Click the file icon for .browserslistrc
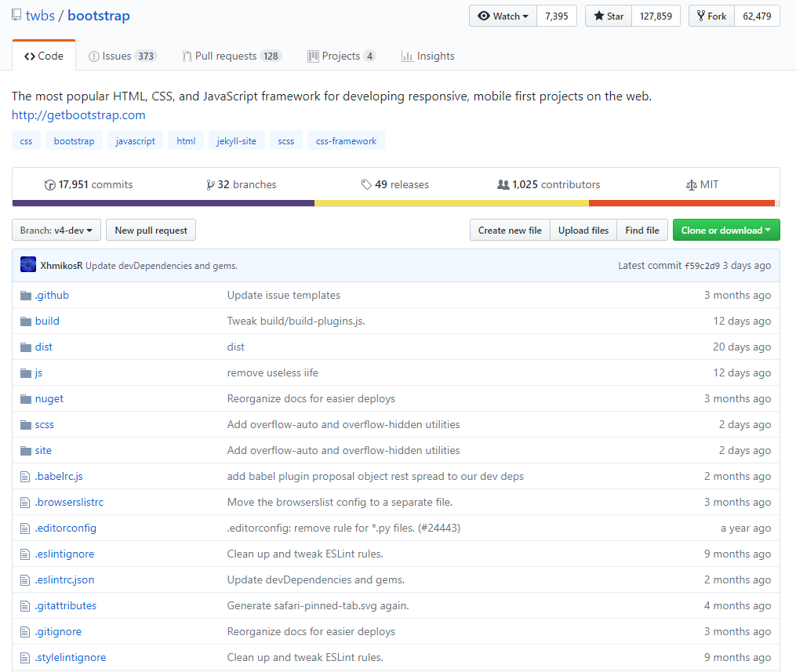Viewport: 796px width, 672px height. click(x=25, y=503)
